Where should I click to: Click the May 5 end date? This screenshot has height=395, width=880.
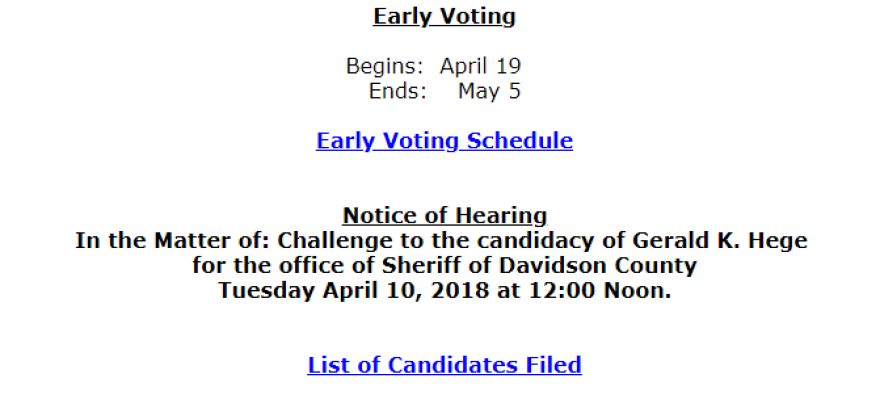point(489,91)
